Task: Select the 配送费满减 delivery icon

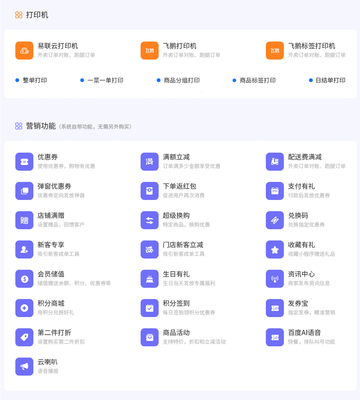Action: pos(275,161)
